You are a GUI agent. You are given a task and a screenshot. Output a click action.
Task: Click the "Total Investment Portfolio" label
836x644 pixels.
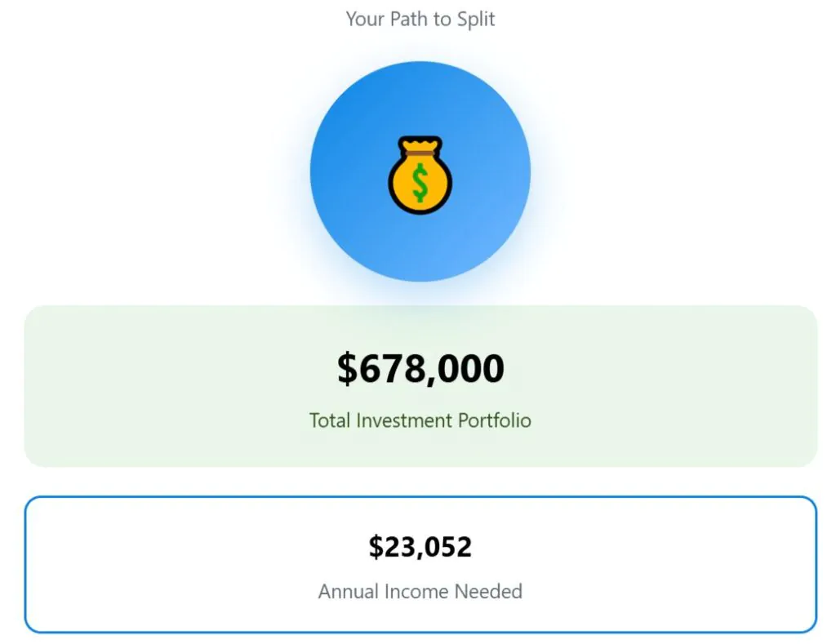click(x=420, y=420)
